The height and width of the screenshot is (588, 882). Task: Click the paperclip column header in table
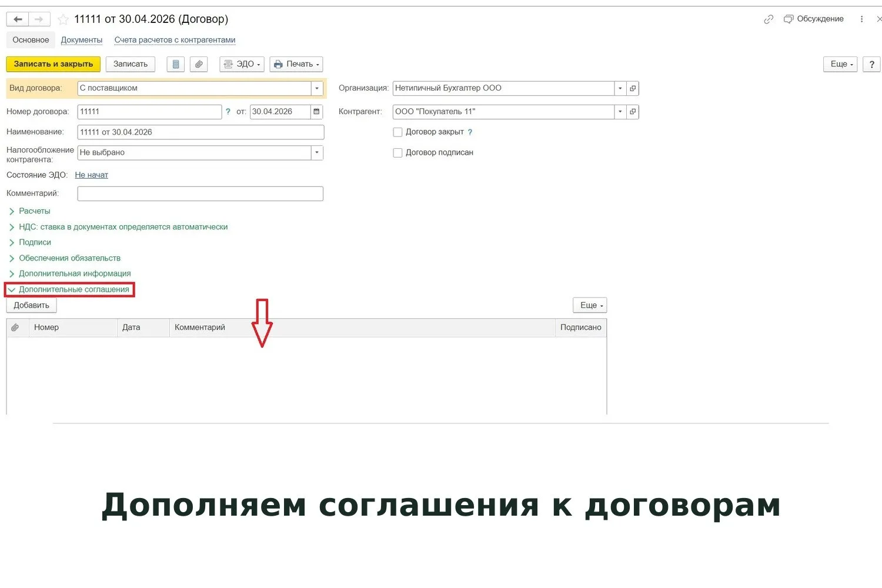tap(16, 328)
